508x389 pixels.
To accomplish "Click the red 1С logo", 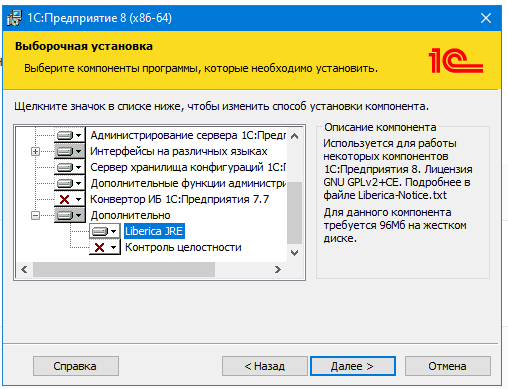I will point(456,60).
